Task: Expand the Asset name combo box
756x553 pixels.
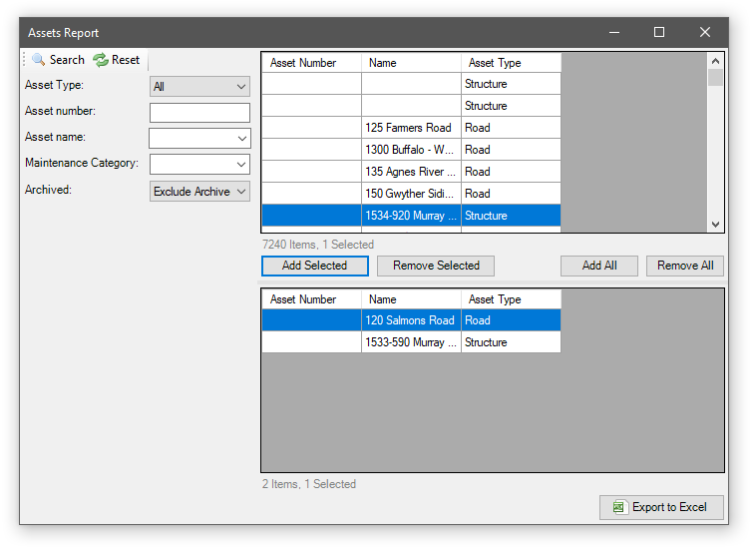Action: (241, 138)
